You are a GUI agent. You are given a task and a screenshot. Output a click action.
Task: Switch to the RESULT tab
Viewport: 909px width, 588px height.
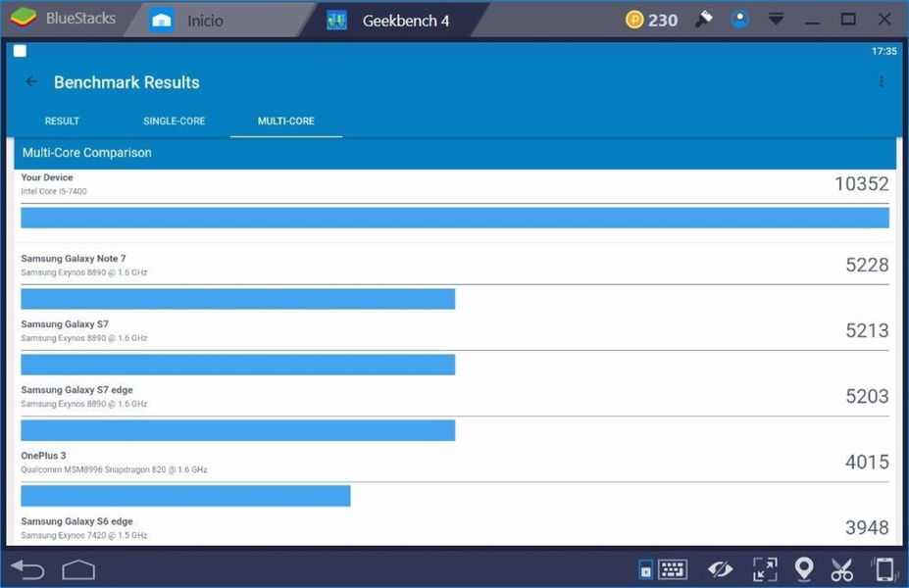tap(62, 122)
